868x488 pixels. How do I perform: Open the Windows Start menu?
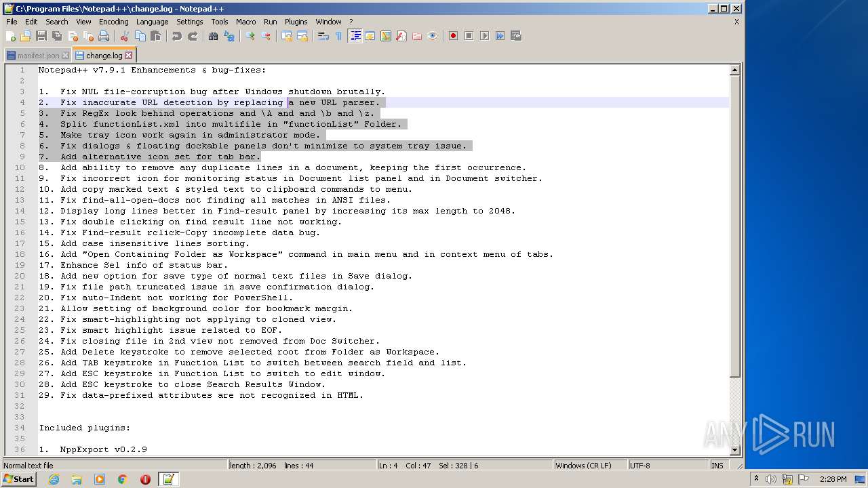pyautogui.click(x=19, y=479)
